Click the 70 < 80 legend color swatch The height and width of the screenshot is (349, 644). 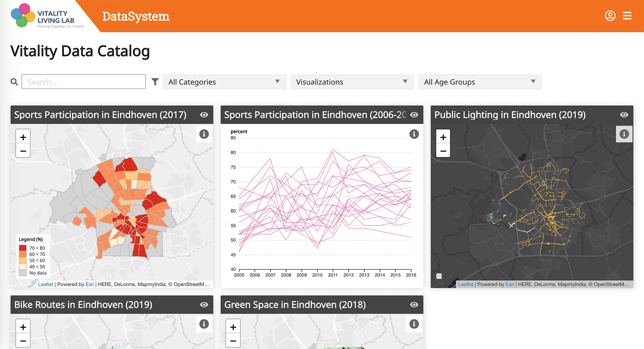(x=23, y=248)
